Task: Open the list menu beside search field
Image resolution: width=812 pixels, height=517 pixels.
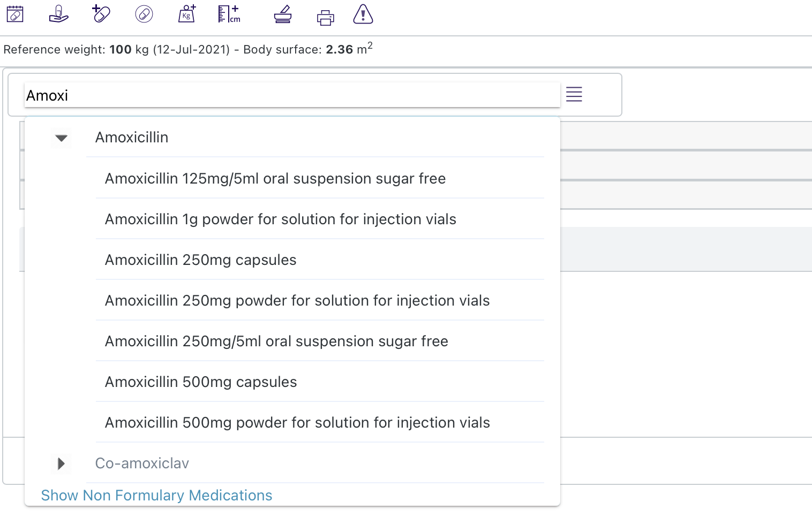Action: click(574, 94)
